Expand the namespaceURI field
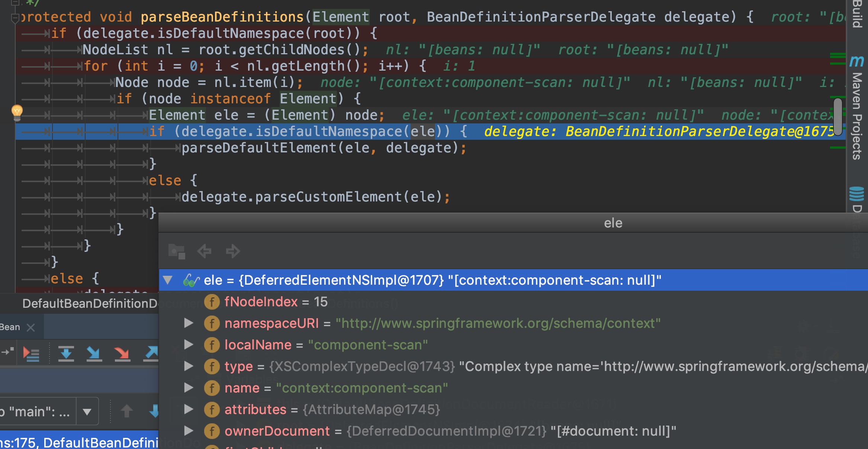 pos(189,323)
